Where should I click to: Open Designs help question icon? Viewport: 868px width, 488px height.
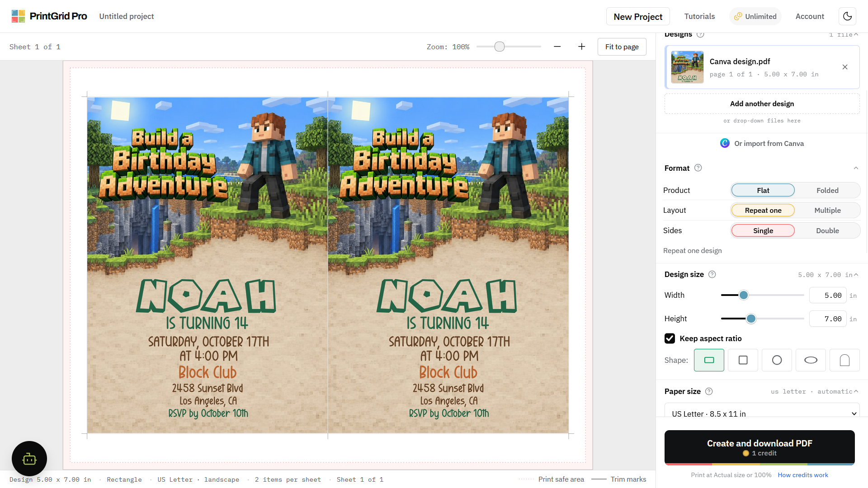pos(700,34)
